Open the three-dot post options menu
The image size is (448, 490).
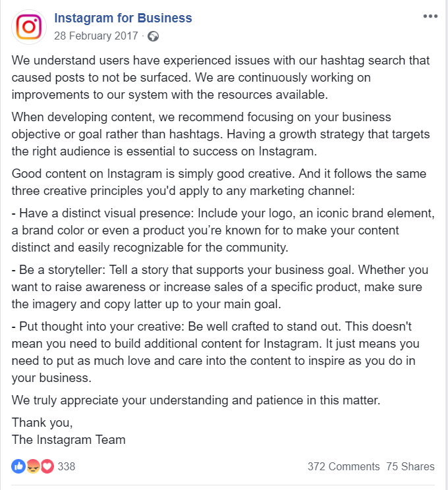coord(430,16)
